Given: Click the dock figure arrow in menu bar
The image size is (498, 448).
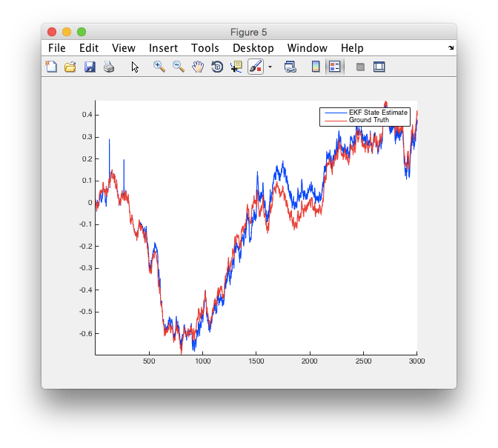Looking at the screenshot, I should coord(451,48).
